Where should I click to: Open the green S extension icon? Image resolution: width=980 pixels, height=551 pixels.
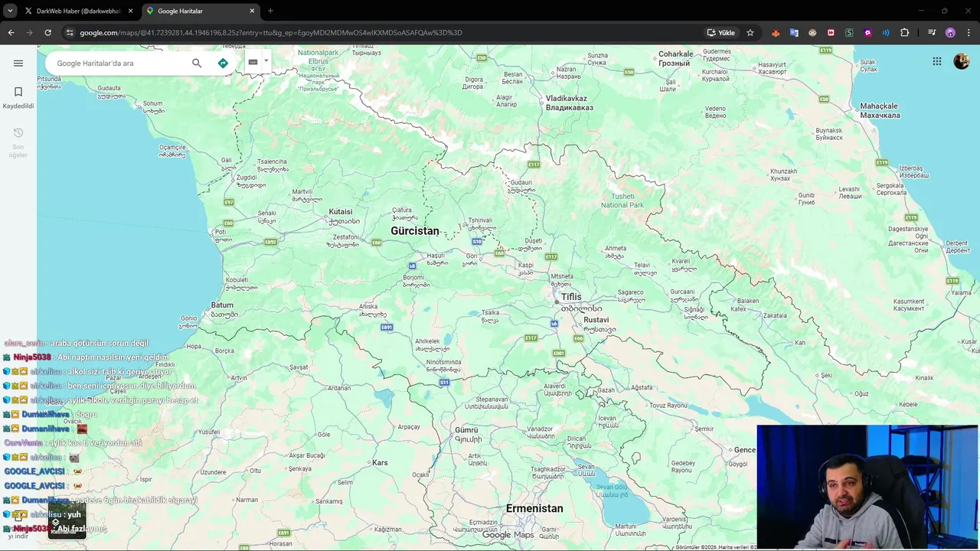(x=849, y=32)
